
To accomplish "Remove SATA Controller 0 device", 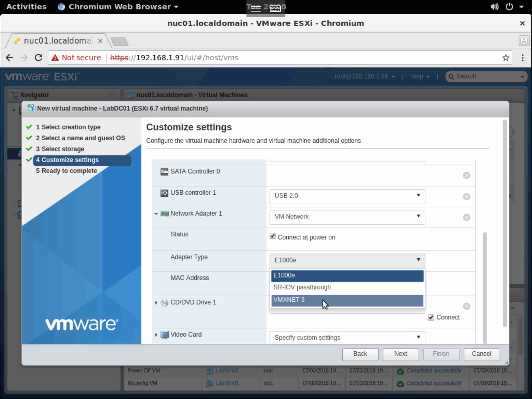I will point(466,175).
